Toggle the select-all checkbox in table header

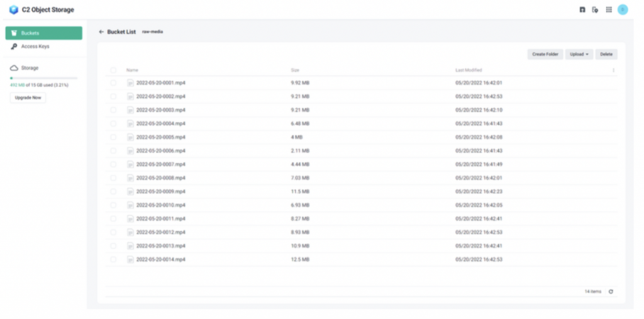pos(114,70)
